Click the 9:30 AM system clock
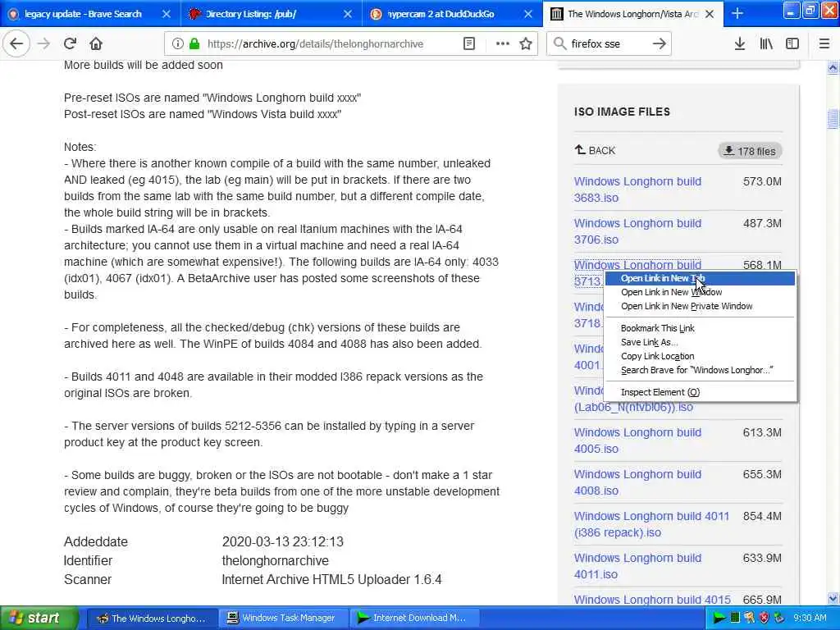840x630 pixels. 810,619
